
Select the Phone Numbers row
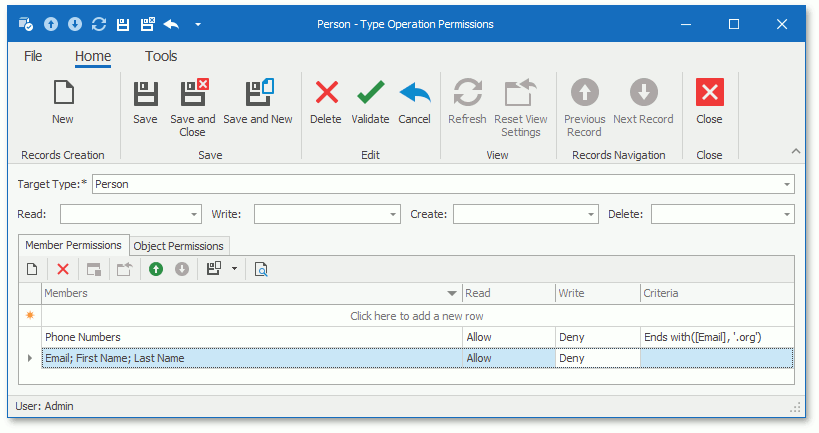[417, 337]
